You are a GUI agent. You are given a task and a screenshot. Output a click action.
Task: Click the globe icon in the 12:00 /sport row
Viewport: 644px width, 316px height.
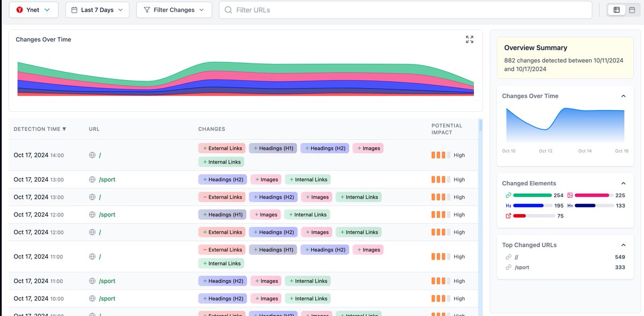click(x=92, y=214)
